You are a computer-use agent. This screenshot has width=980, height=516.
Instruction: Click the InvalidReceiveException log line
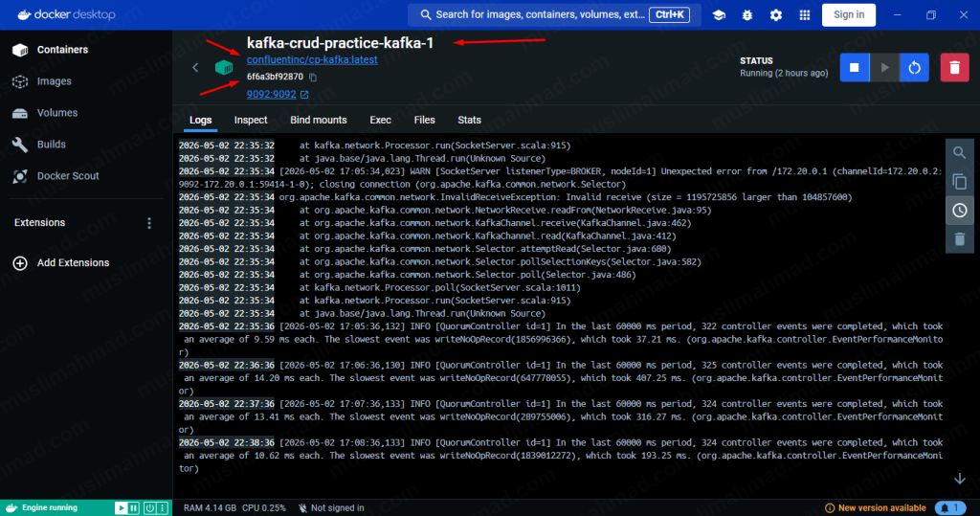click(565, 197)
